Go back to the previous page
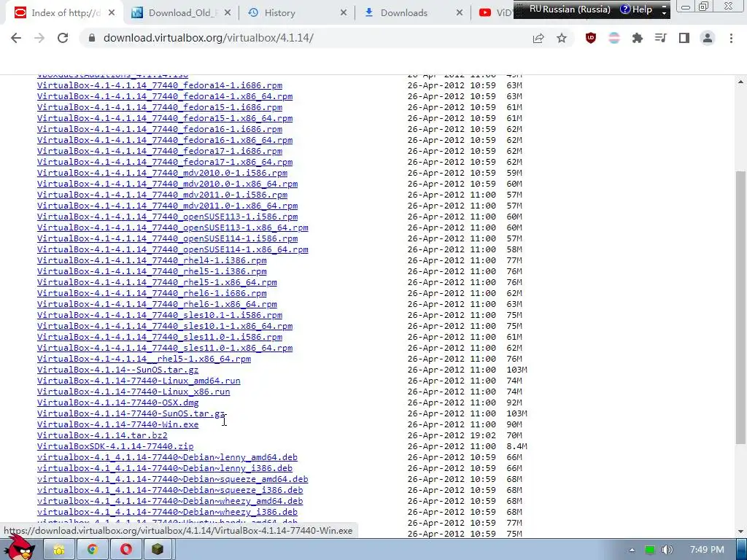 point(16,38)
